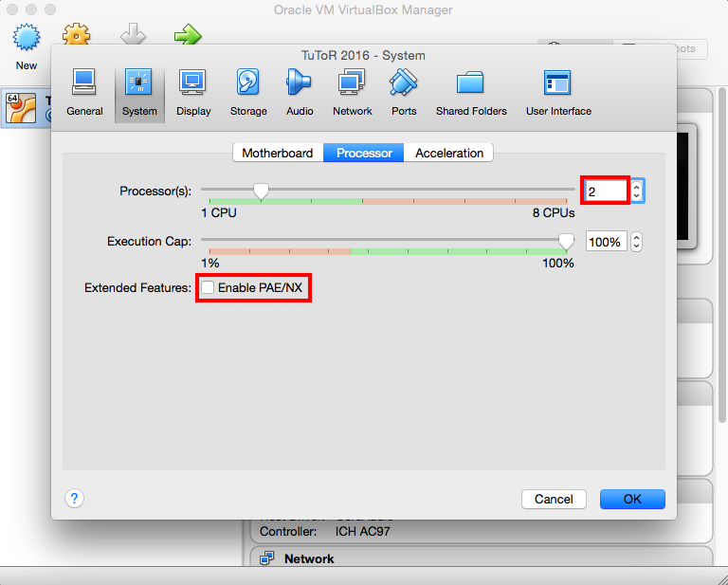Click the '8 CPUs' slider label
728x585 pixels.
(x=554, y=212)
